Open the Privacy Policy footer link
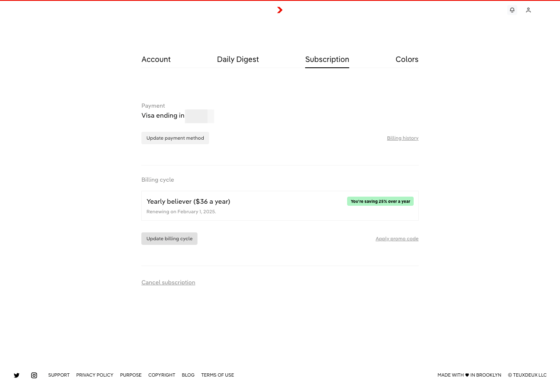Screen dimensions: 560x392 pyautogui.click(x=95, y=375)
